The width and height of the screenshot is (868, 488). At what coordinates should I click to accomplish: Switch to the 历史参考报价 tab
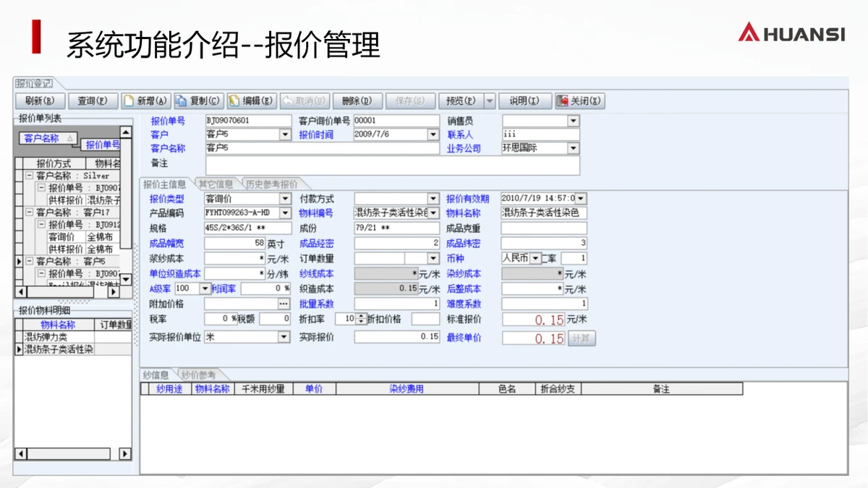tap(271, 184)
